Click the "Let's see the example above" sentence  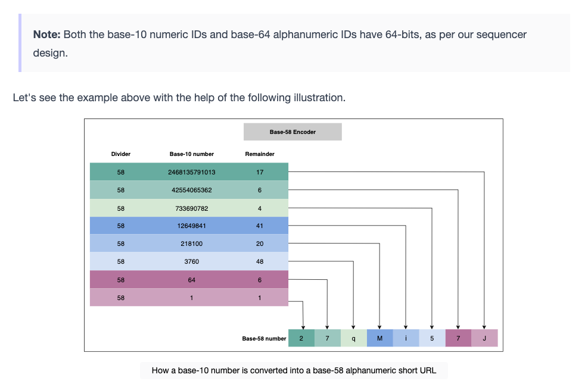(179, 98)
